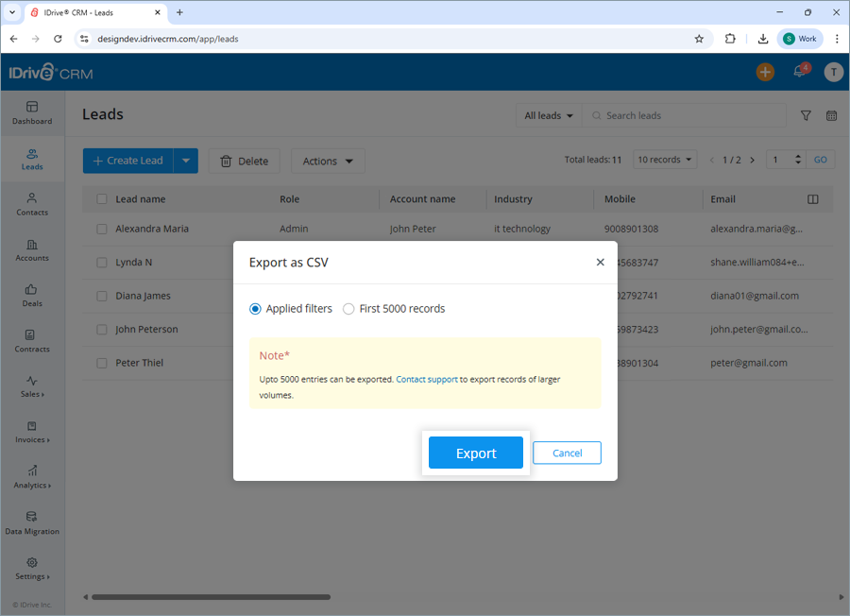Viewport: 850px width, 616px height.
Task: Open the Accounts section
Action: click(x=31, y=249)
